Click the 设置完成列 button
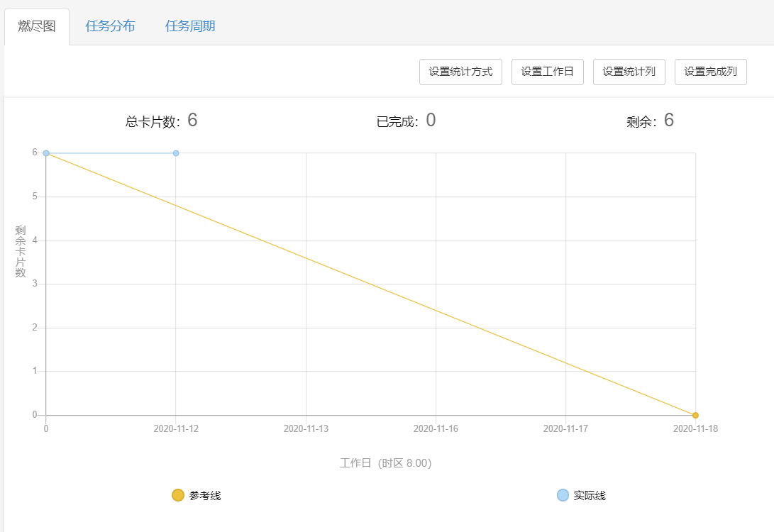 pos(710,72)
